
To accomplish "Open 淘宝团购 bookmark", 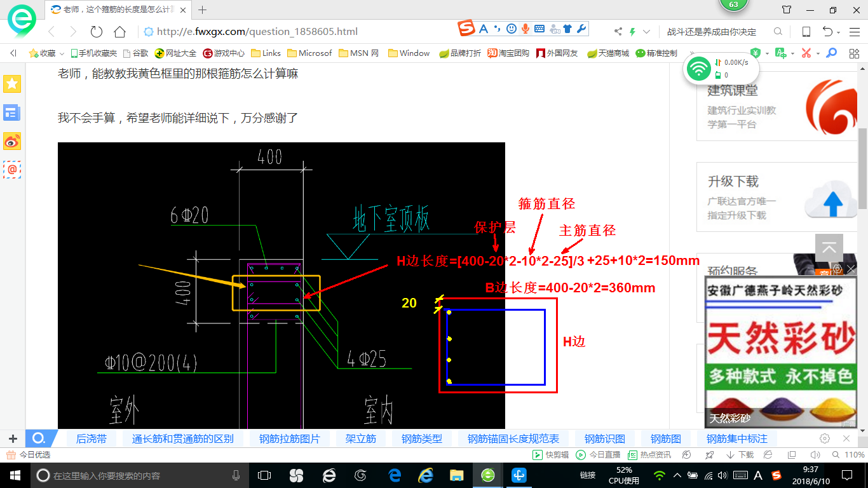I will [508, 53].
